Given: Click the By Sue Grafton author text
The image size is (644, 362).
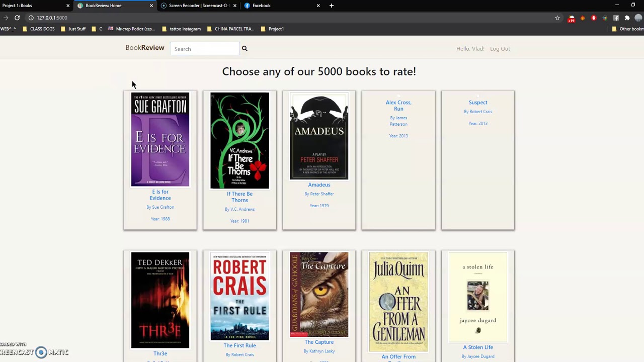Looking at the screenshot, I should pyautogui.click(x=160, y=207).
